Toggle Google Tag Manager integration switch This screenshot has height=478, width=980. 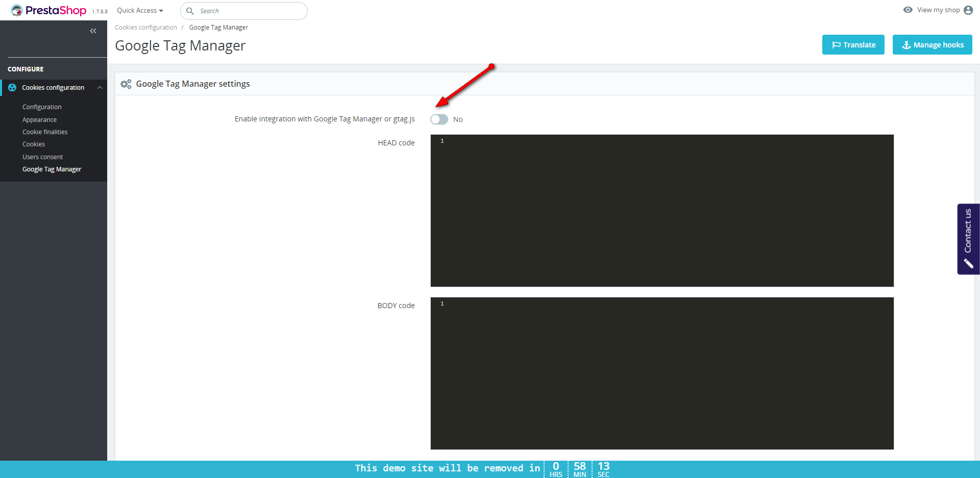pos(439,119)
